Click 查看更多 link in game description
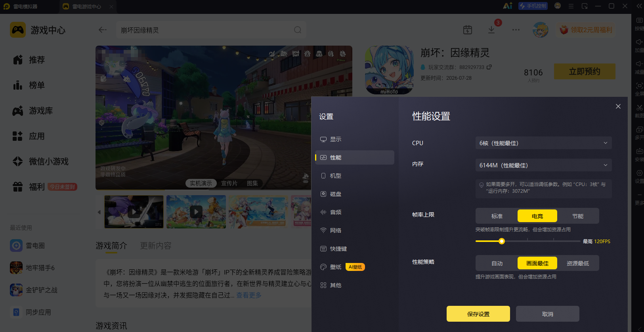 click(249, 295)
